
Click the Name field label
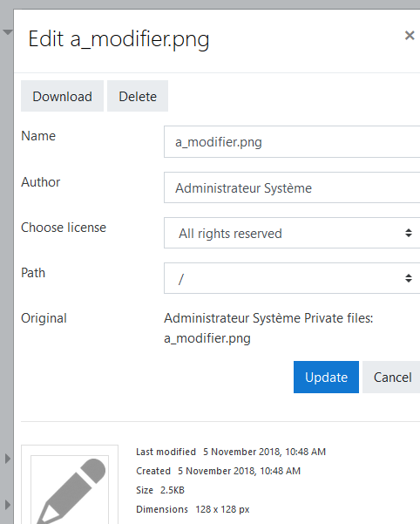(38, 136)
